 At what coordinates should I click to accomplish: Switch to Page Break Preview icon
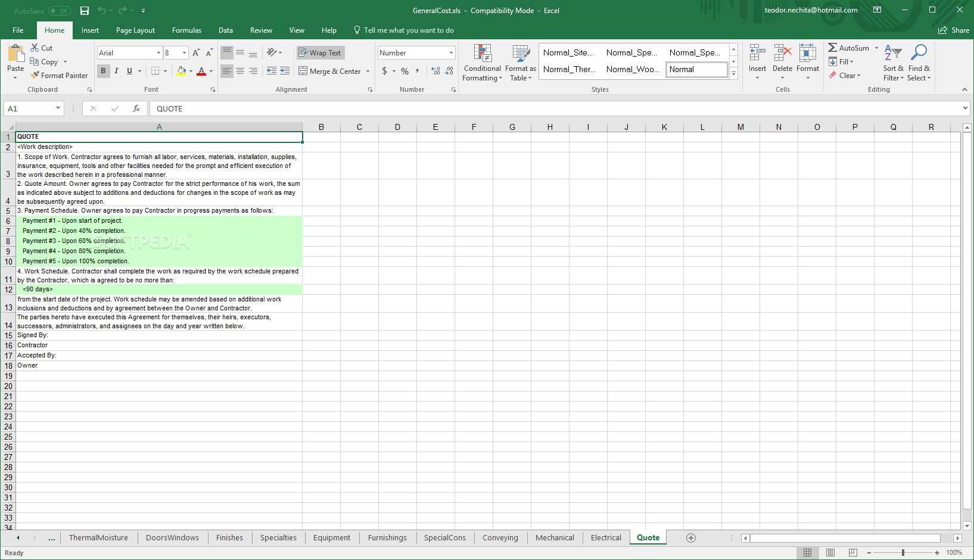[x=853, y=553]
